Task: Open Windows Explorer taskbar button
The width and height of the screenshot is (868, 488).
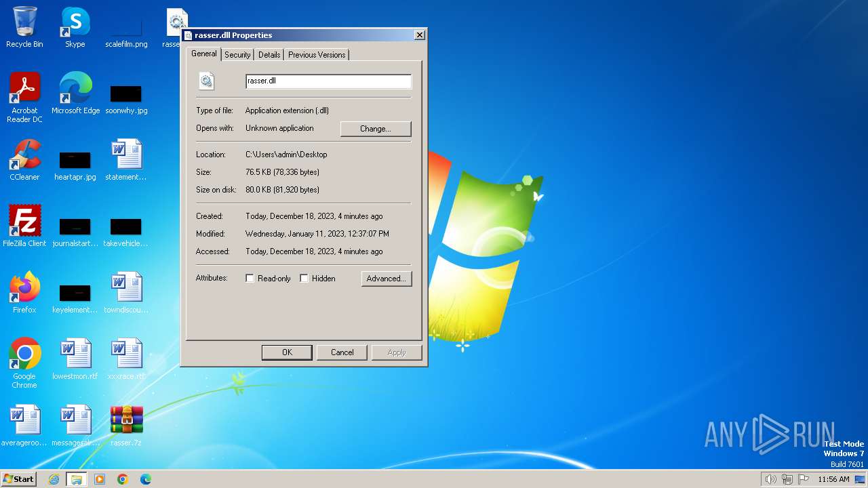Action: [x=77, y=479]
